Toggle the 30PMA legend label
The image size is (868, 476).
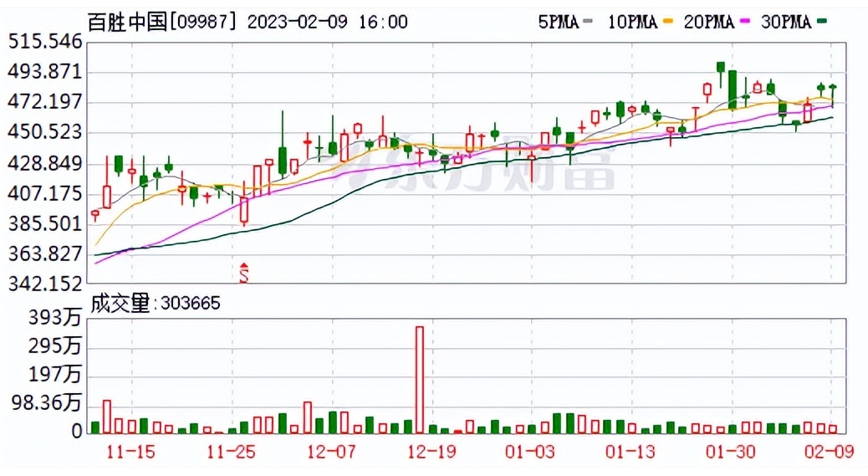tap(786, 23)
